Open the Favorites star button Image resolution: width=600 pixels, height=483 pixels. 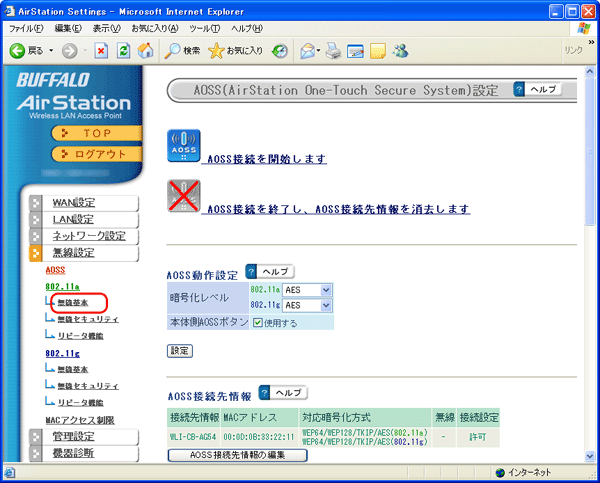[236, 50]
